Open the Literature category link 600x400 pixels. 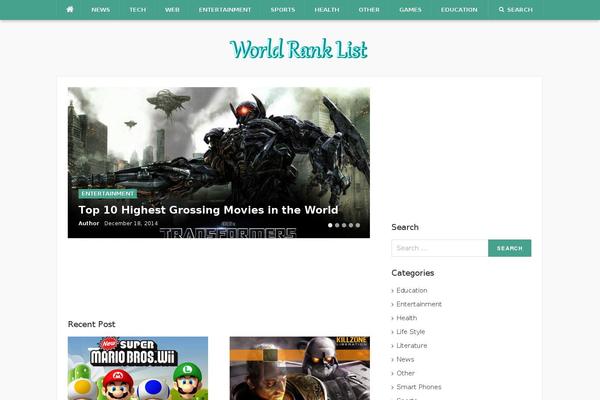[x=412, y=346]
